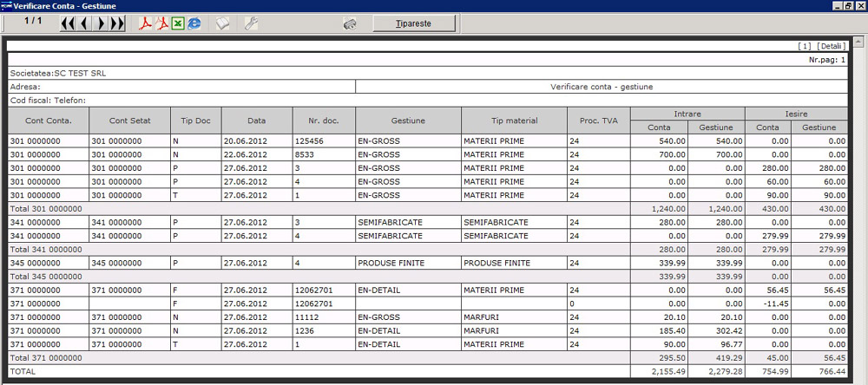Click the 1 / 1 page indicator
The width and height of the screenshot is (868, 385).
pyautogui.click(x=33, y=21)
